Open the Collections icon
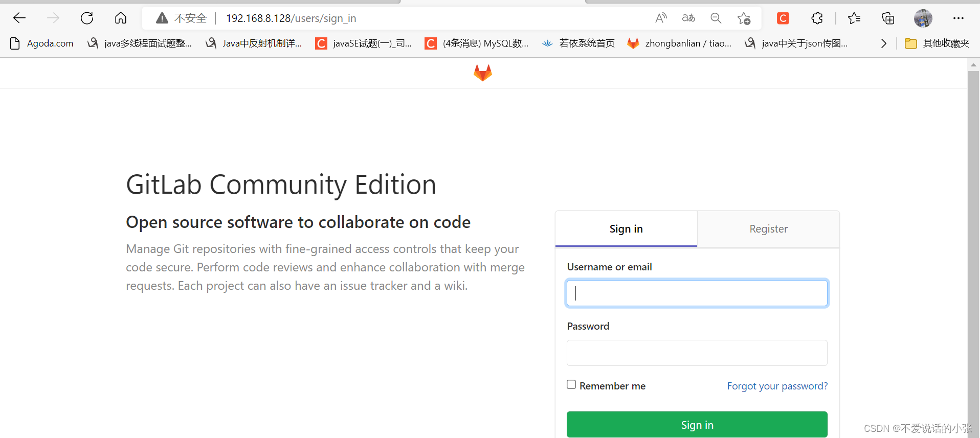Screen dimensions: 980x438 pyautogui.click(x=888, y=18)
